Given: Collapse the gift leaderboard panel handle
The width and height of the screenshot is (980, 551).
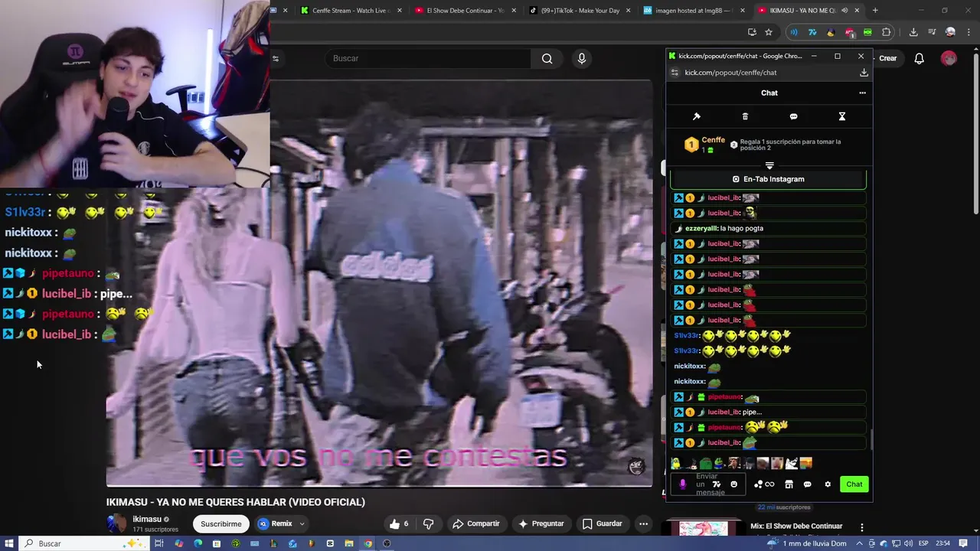Looking at the screenshot, I should 769,165.
